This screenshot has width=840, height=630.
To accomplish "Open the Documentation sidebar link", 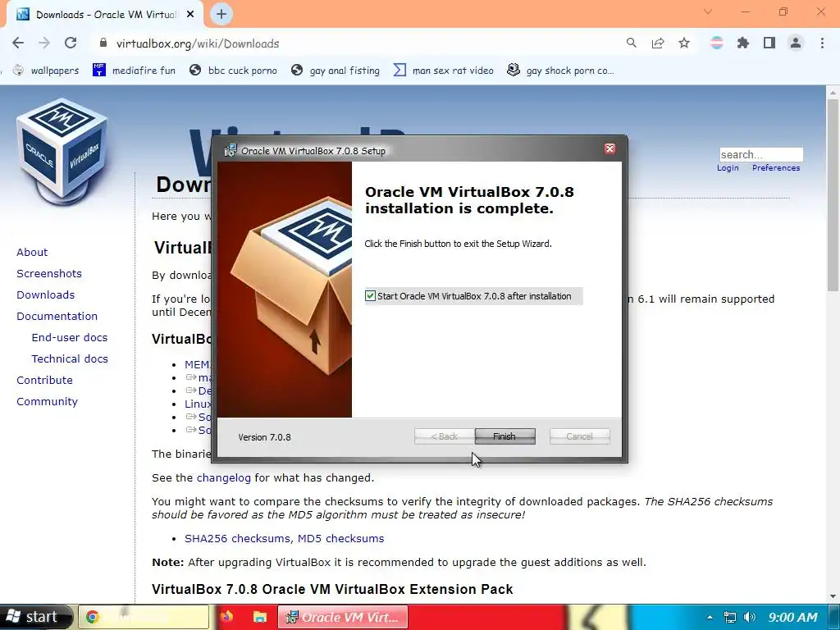I will [x=57, y=316].
